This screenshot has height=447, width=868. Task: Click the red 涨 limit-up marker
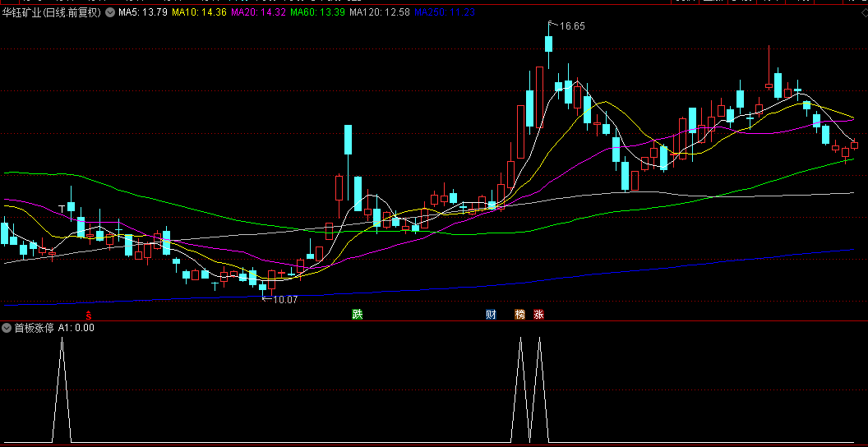click(538, 314)
